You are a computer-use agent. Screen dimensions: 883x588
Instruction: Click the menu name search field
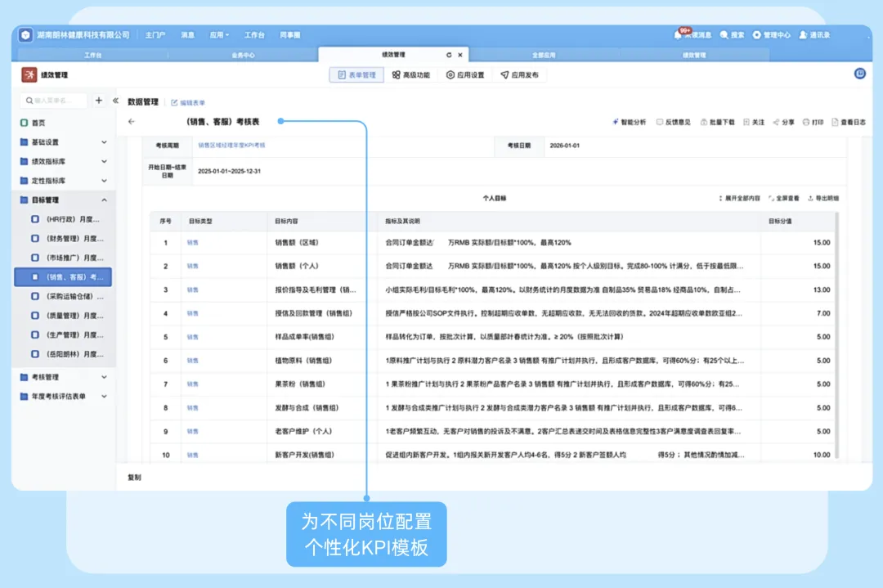coord(56,101)
